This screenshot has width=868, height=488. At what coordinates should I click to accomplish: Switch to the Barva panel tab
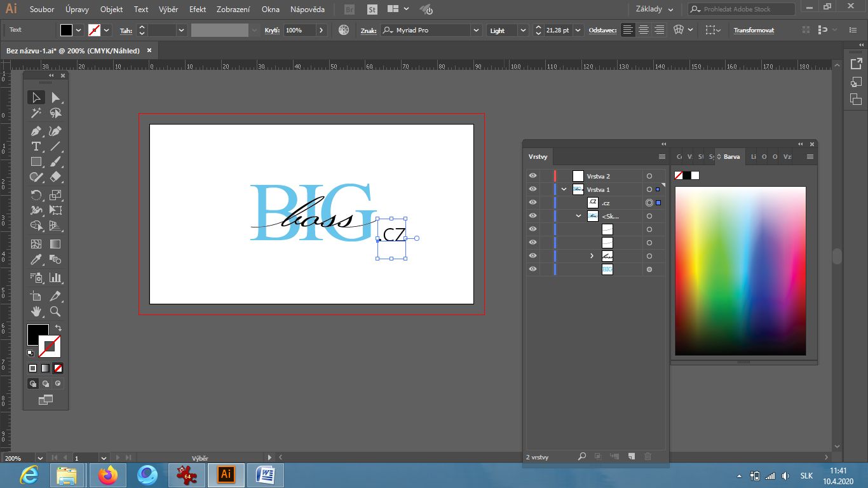pyautogui.click(x=731, y=156)
